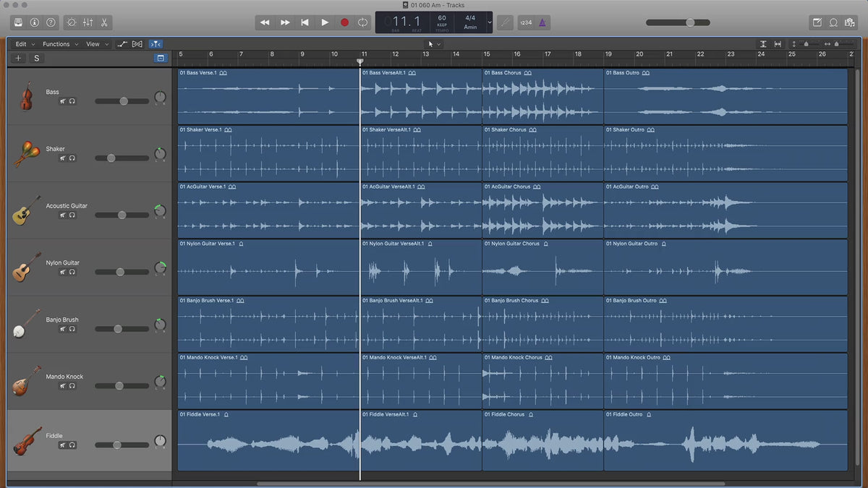The image size is (868, 488).
Task: Open the Smart Controls panel
Action: [x=72, y=22]
